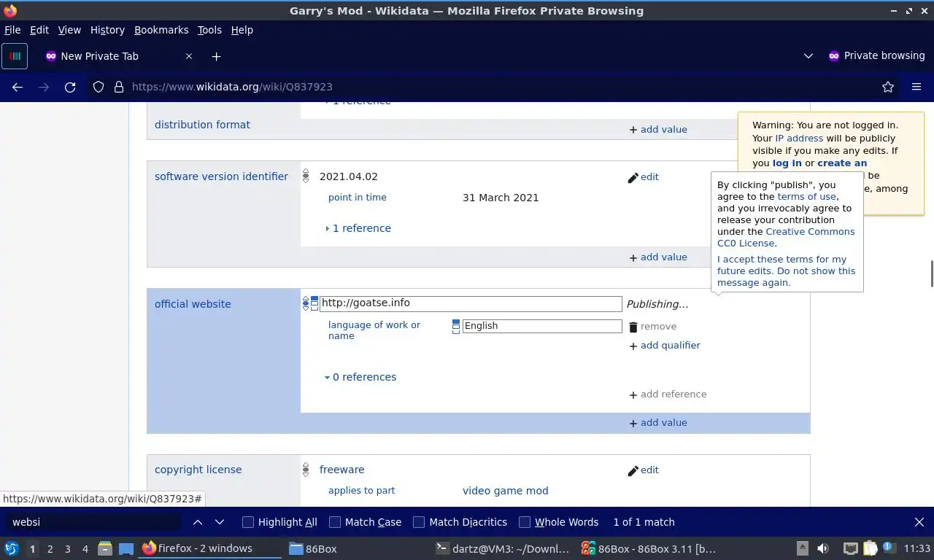The width and height of the screenshot is (934, 560).
Task: Focus the http://goatse.info URL input field
Action: pyautogui.click(x=471, y=303)
